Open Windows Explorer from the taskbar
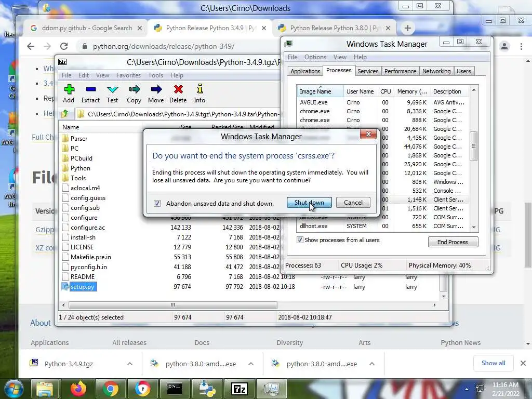The image size is (532, 399). tap(45, 389)
